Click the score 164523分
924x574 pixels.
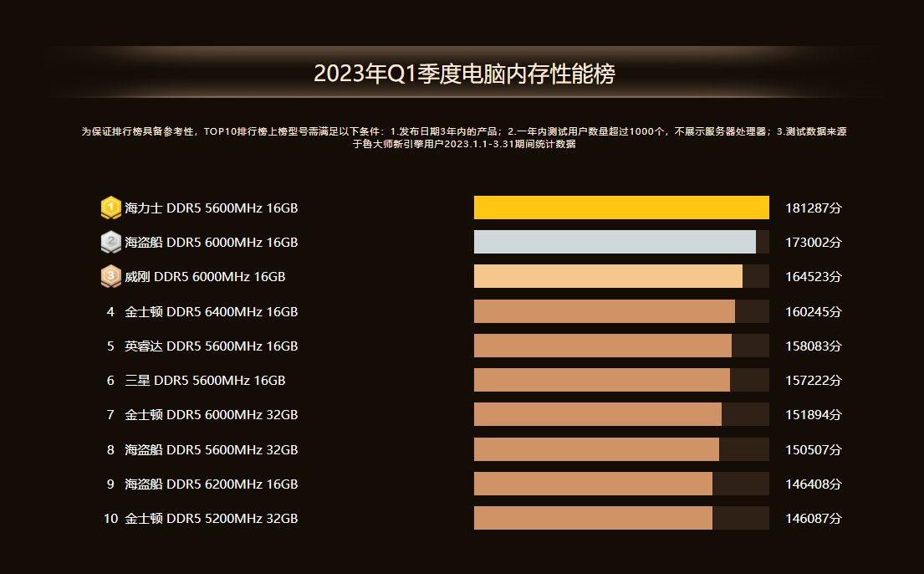tap(814, 276)
